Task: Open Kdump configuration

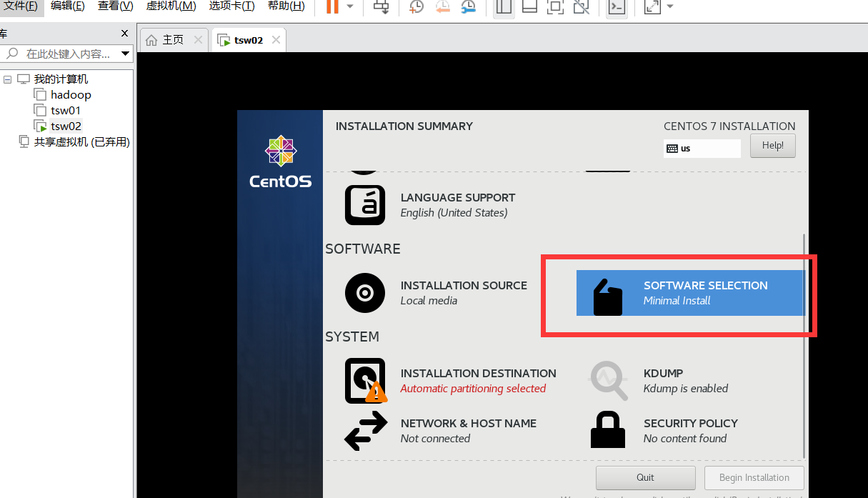Action: click(659, 381)
